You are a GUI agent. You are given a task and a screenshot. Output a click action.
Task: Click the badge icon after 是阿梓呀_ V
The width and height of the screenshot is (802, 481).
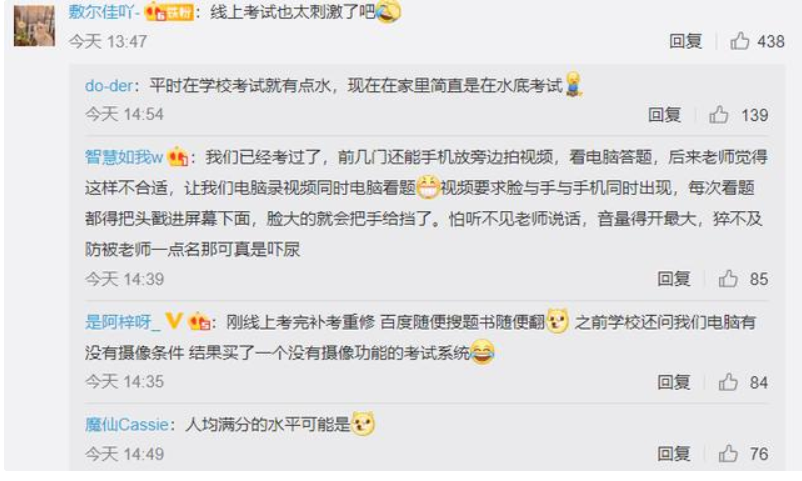pyautogui.click(x=199, y=322)
